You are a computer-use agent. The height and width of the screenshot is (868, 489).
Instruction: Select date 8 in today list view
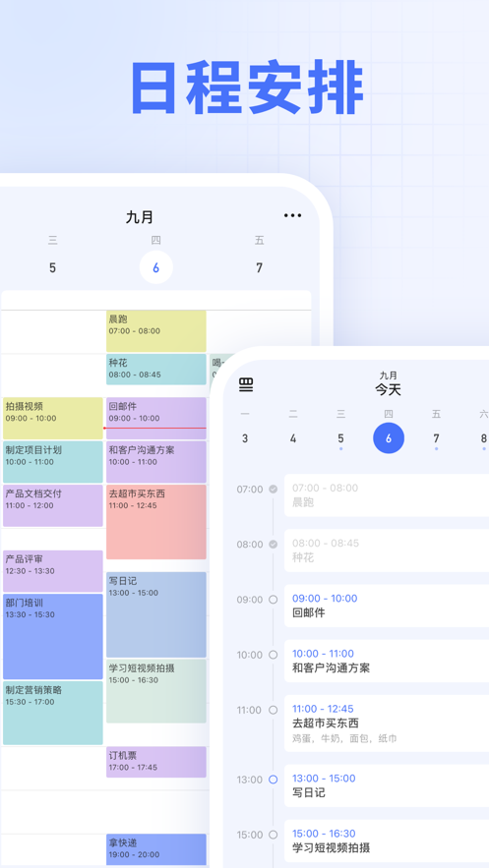tap(483, 438)
